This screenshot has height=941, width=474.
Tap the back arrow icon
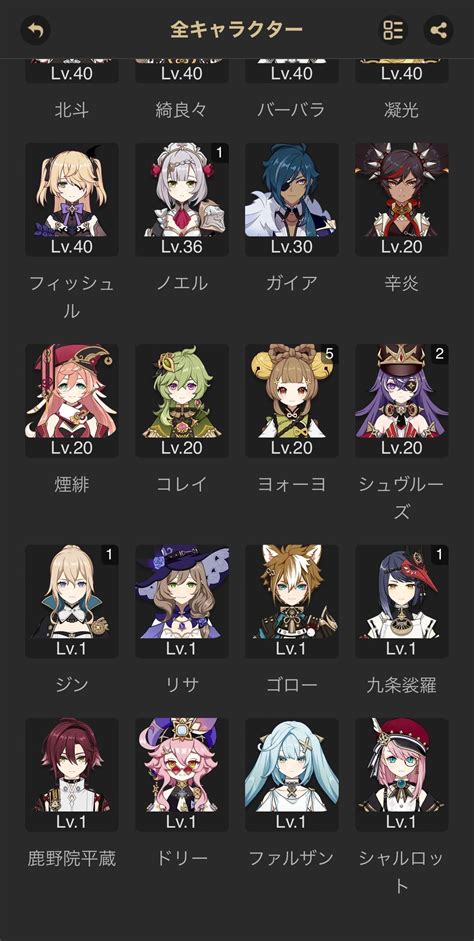point(35,29)
